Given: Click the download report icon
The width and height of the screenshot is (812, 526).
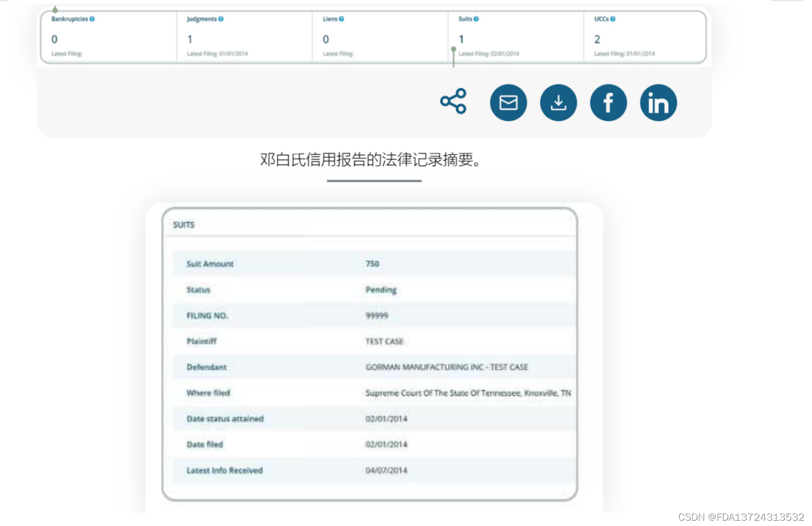Looking at the screenshot, I should [x=558, y=102].
